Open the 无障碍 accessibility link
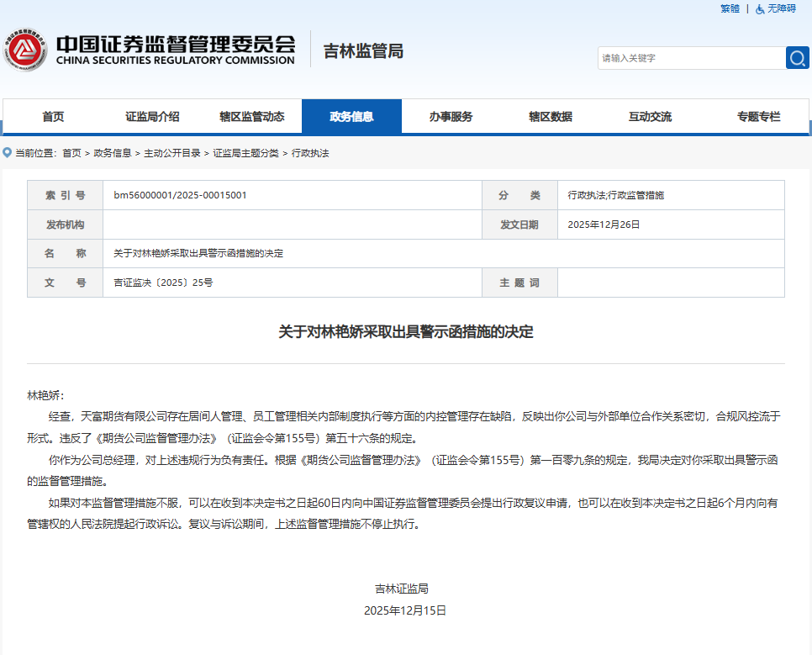Viewport: 812px width, 655px height. [x=781, y=8]
